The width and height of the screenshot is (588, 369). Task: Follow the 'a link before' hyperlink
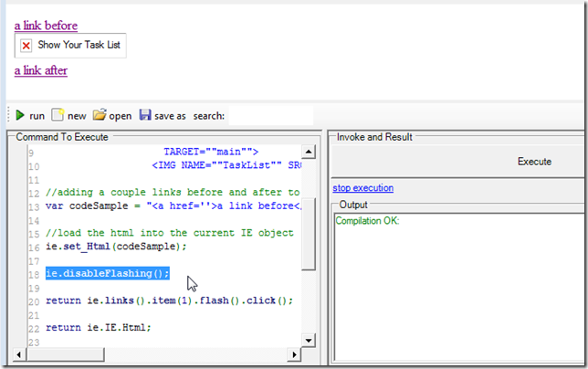[46, 26]
